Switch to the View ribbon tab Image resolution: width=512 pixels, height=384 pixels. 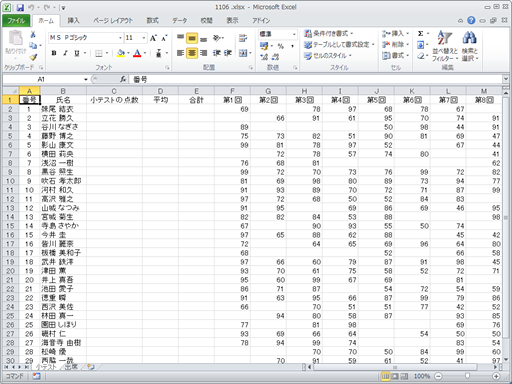click(x=232, y=21)
